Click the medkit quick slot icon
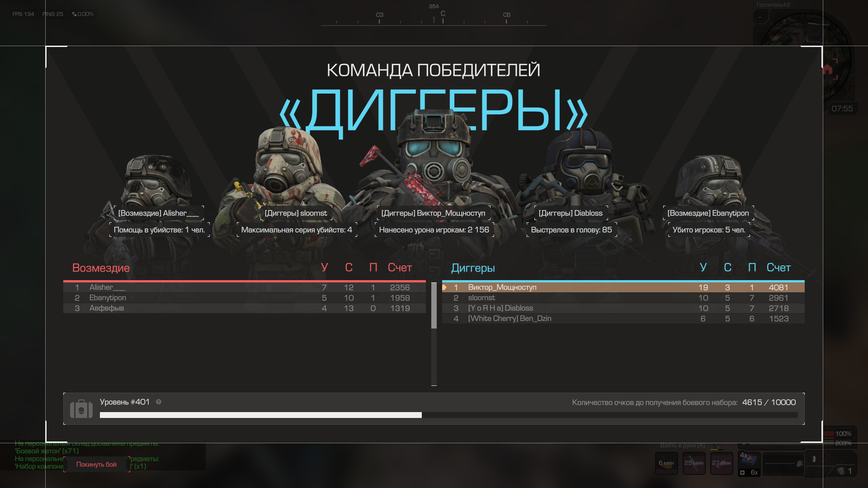The width and height of the screenshot is (868, 488). [749, 461]
